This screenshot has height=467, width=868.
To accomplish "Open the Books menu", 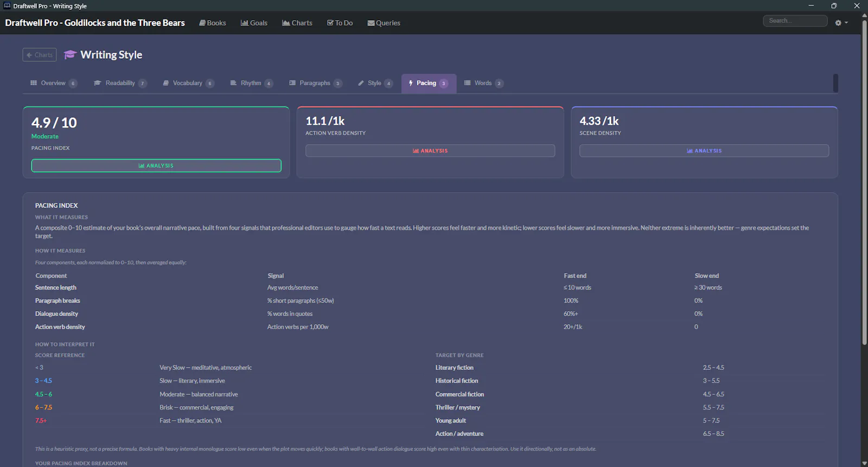I will (x=212, y=23).
